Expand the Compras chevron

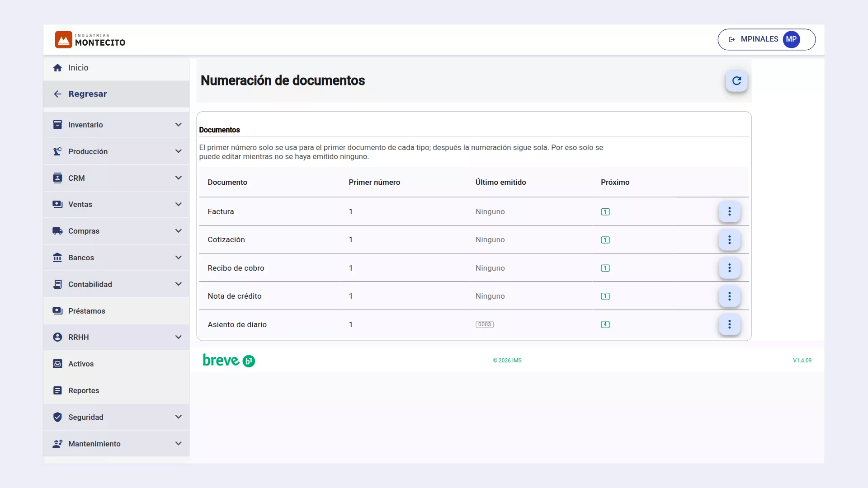click(179, 231)
